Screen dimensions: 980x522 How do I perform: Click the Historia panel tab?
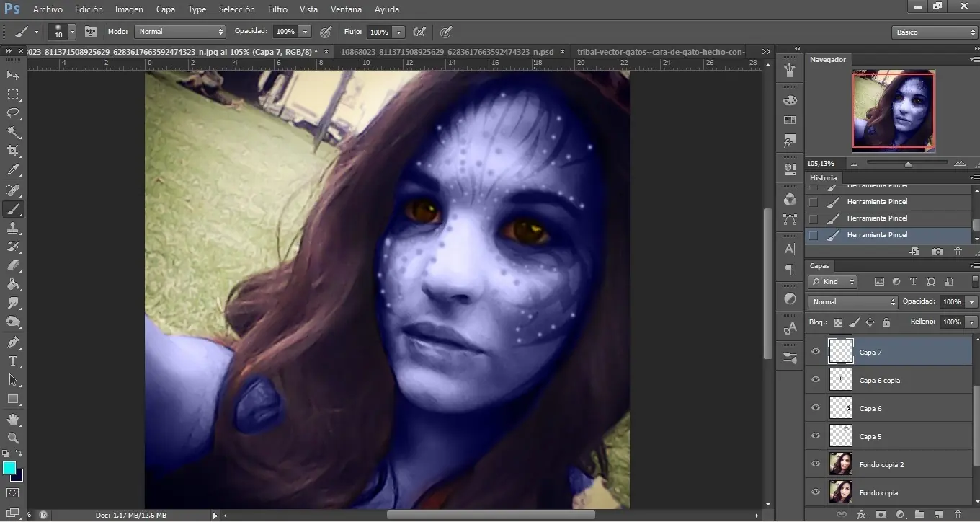[823, 177]
